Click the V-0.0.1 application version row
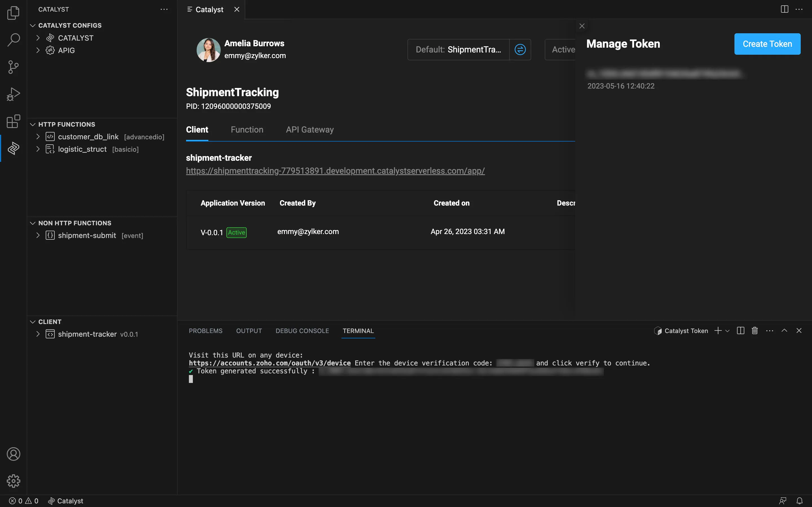Viewport: 812px width, 507px height. 381,232
